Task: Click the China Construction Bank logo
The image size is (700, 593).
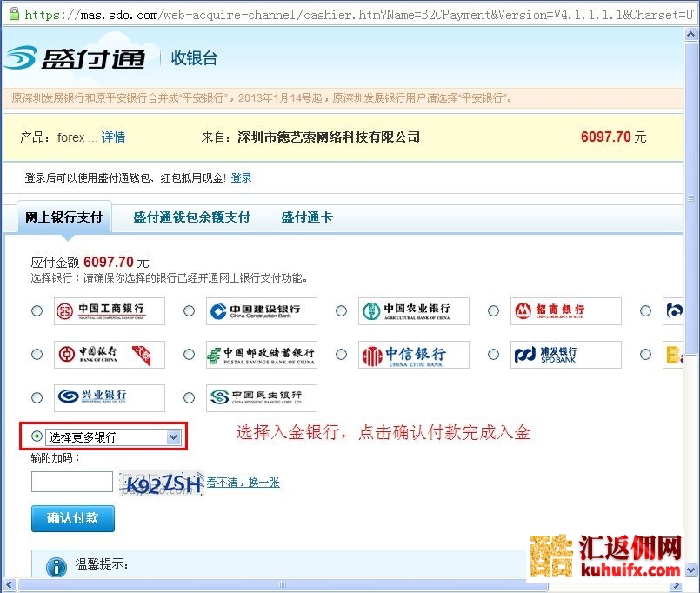Action: tap(261, 311)
